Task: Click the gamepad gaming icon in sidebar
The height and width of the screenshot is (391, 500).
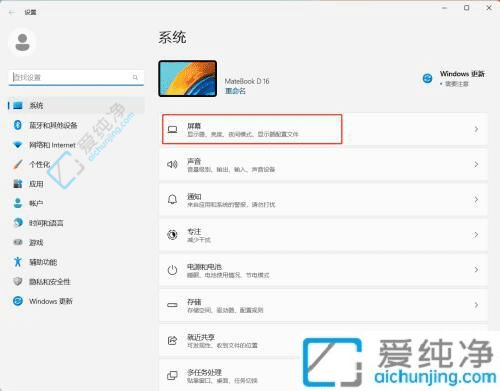Action: 18,242
